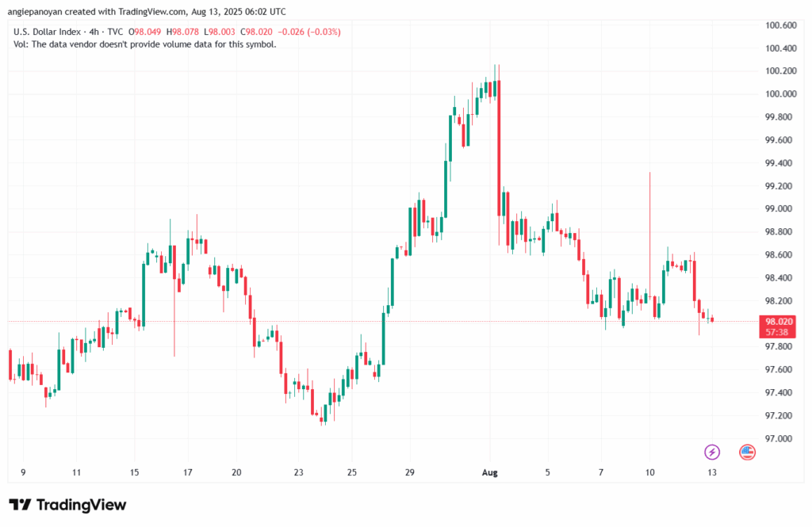Click the TradingView logo at bottom left
The height and width of the screenshot is (527, 812).
pyautogui.click(x=67, y=505)
